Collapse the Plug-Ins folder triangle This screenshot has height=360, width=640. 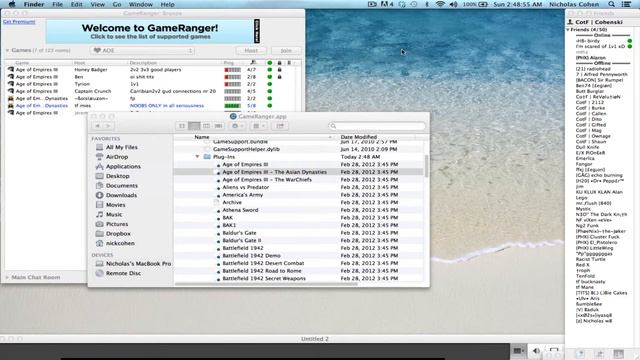[x=198, y=157]
